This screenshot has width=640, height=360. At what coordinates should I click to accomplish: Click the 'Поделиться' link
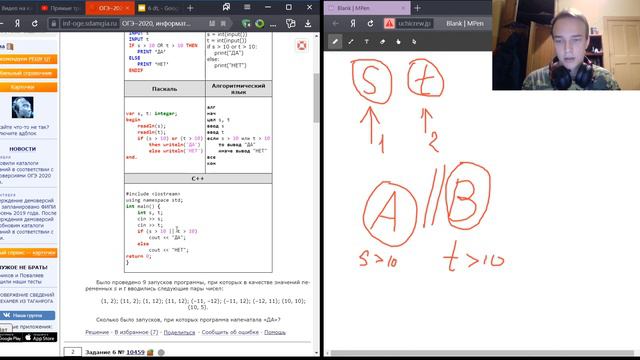click(x=179, y=332)
